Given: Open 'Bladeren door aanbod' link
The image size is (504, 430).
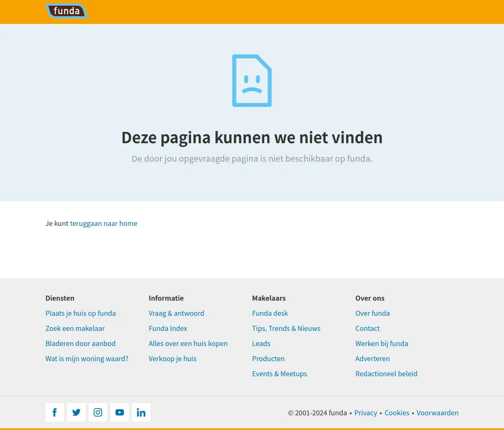Looking at the screenshot, I should (x=81, y=343).
